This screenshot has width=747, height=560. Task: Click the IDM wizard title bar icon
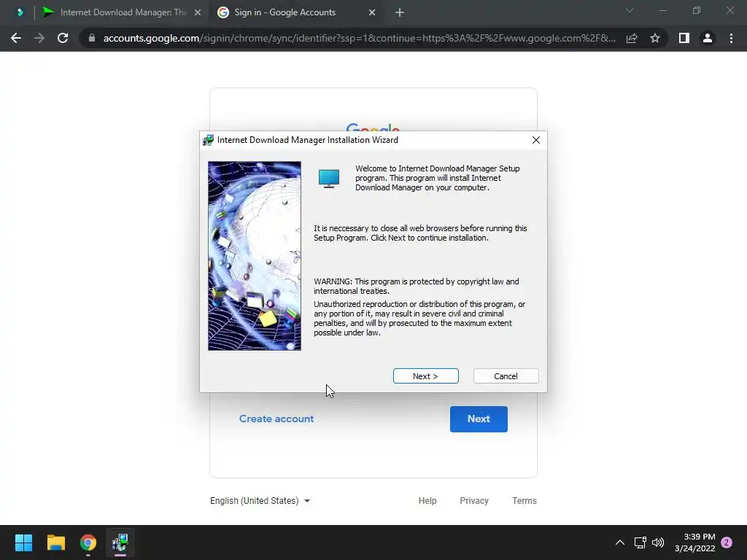(x=208, y=140)
